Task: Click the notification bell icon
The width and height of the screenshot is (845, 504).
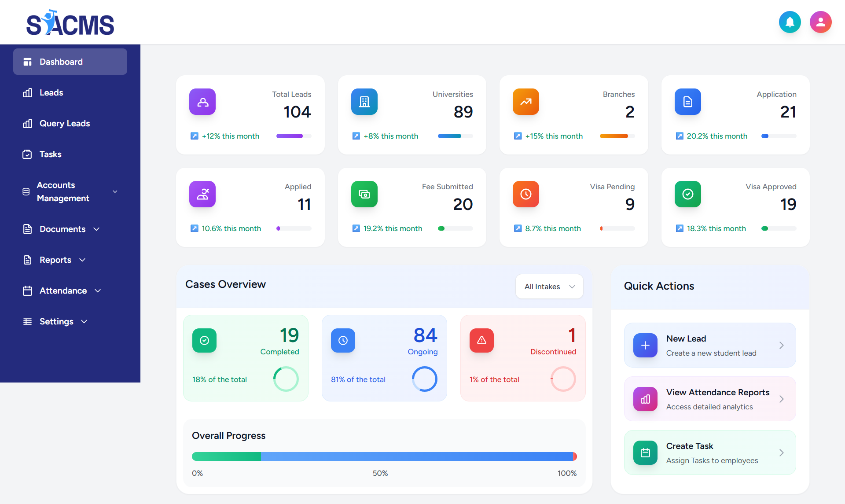Action: (x=790, y=22)
